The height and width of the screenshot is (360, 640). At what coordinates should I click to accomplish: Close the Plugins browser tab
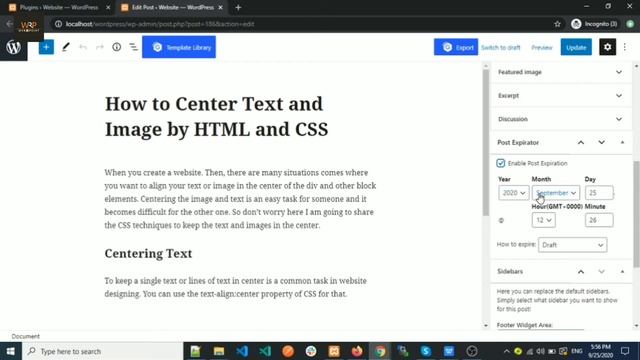(x=108, y=7)
